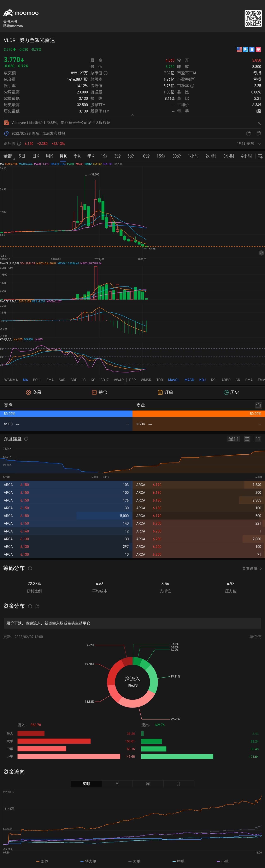Open the 历史 history button
Image resolution: width=265 pixels, height=868 pixels.
[231, 392]
